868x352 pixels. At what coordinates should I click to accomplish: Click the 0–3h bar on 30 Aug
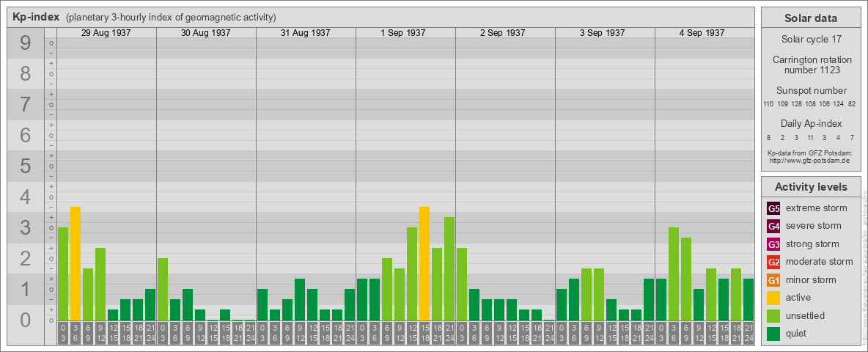pos(163,290)
